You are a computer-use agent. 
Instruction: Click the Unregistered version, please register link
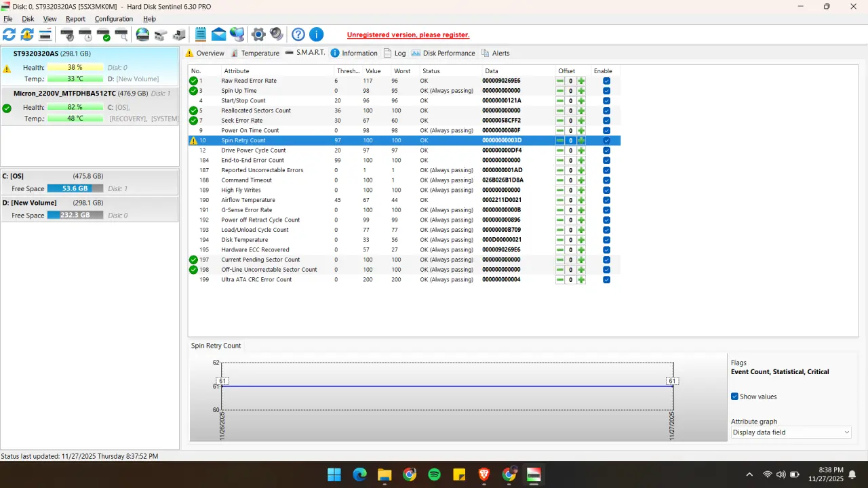pyautogui.click(x=408, y=35)
